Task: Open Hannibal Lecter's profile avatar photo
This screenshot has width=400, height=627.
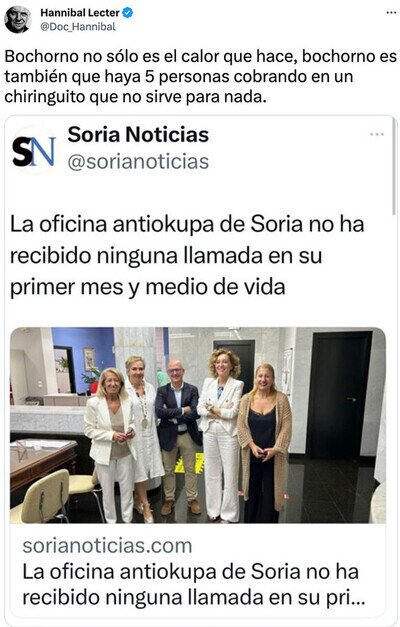Action: (18, 19)
